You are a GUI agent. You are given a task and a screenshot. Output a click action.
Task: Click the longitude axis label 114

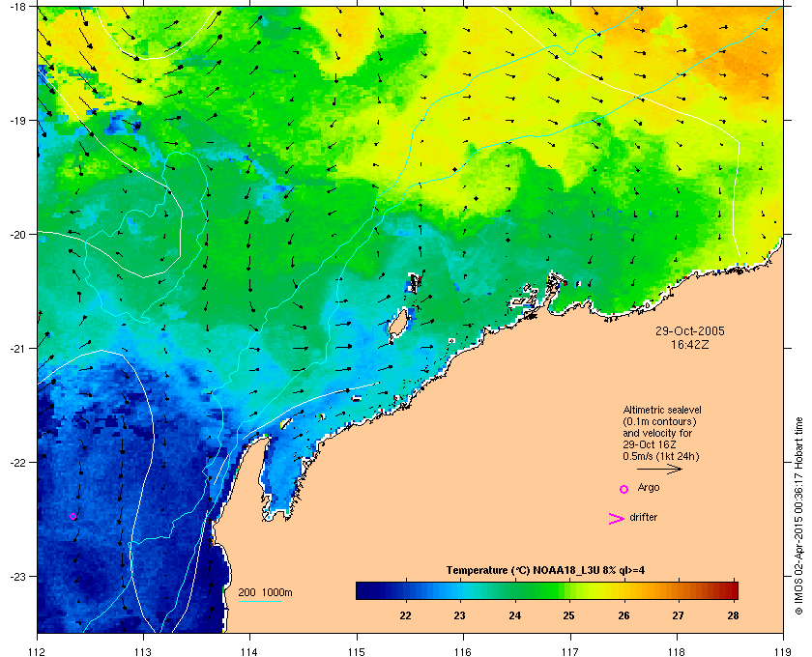pyautogui.click(x=249, y=652)
